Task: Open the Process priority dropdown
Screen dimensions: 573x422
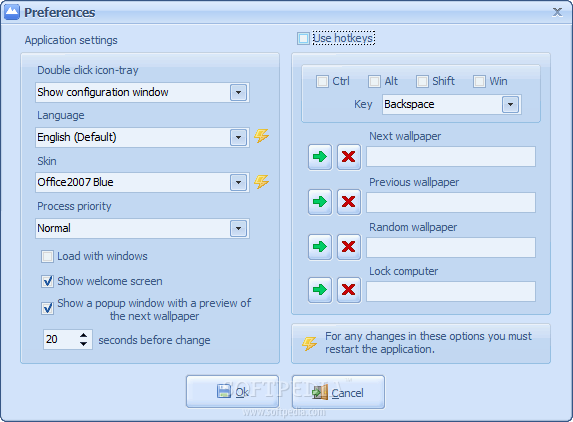Action: [238, 228]
